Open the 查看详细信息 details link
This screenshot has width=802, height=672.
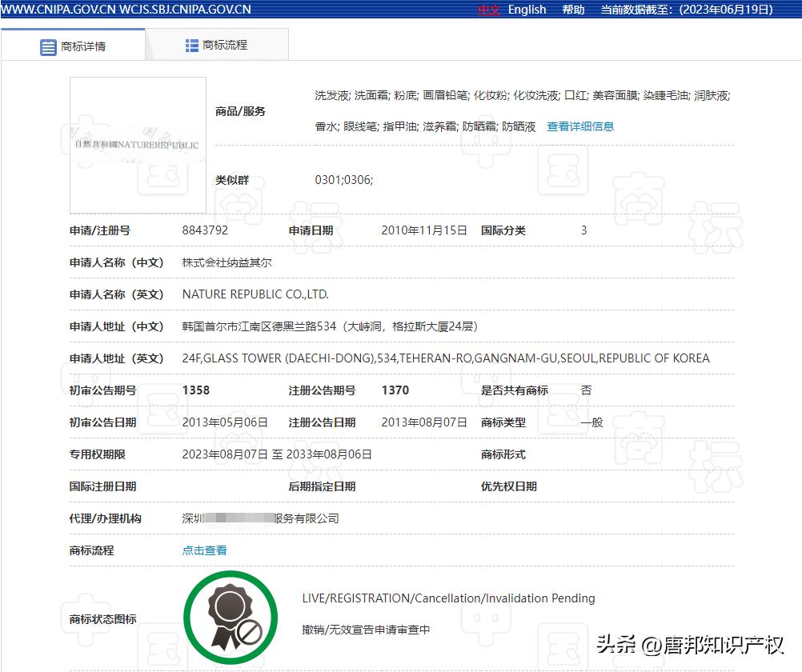click(580, 126)
